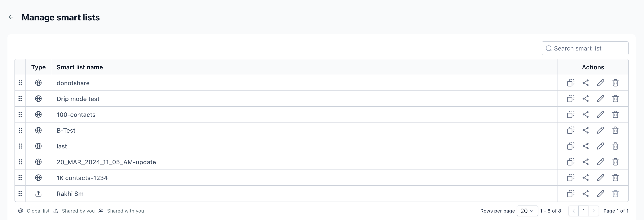Share the Drip mode test smart list
Viewport: 644px width, 220px height.
585,99
